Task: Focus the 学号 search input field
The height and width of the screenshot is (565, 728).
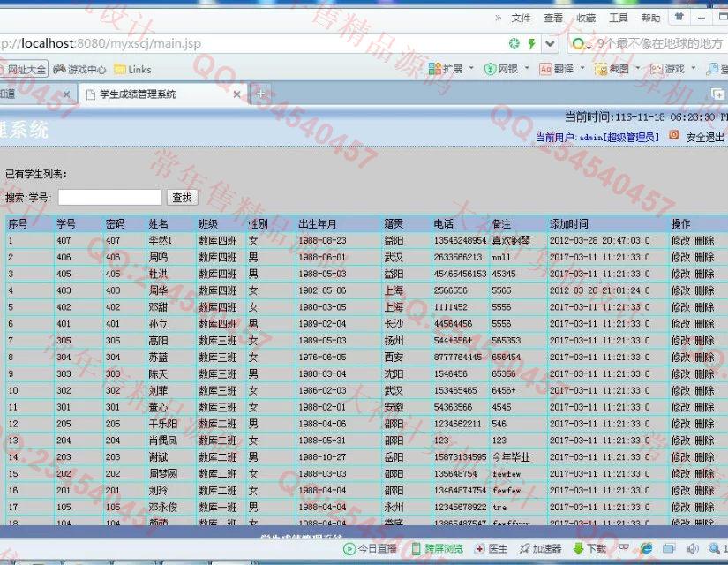Action: (109, 198)
